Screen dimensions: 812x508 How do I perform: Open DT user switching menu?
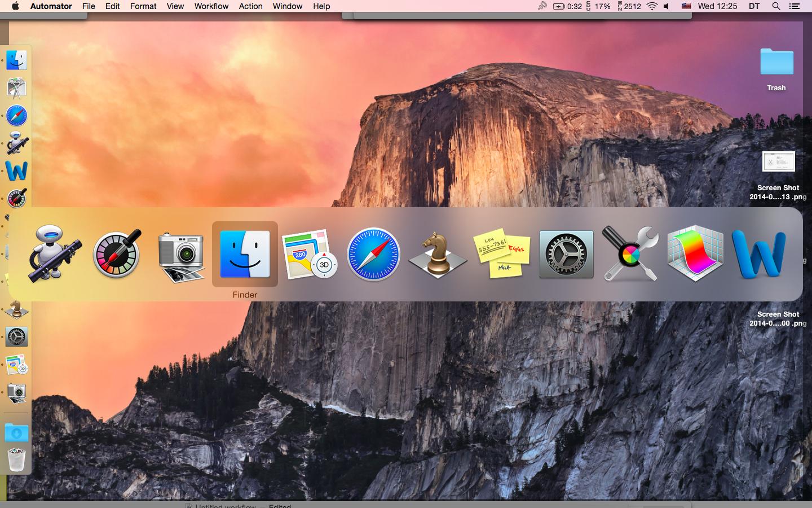(754, 6)
